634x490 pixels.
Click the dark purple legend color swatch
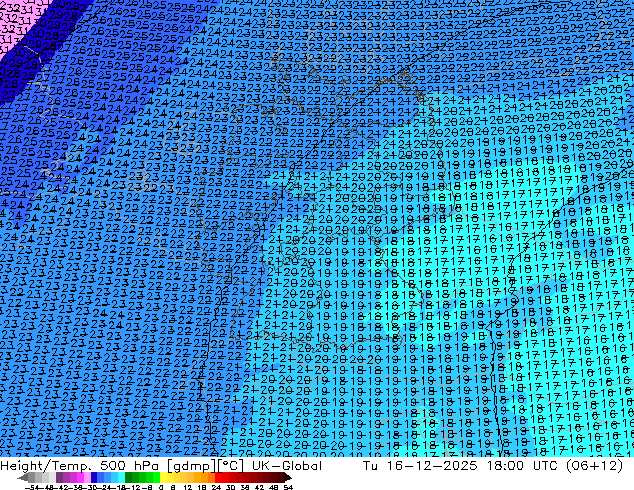point(59,477)
